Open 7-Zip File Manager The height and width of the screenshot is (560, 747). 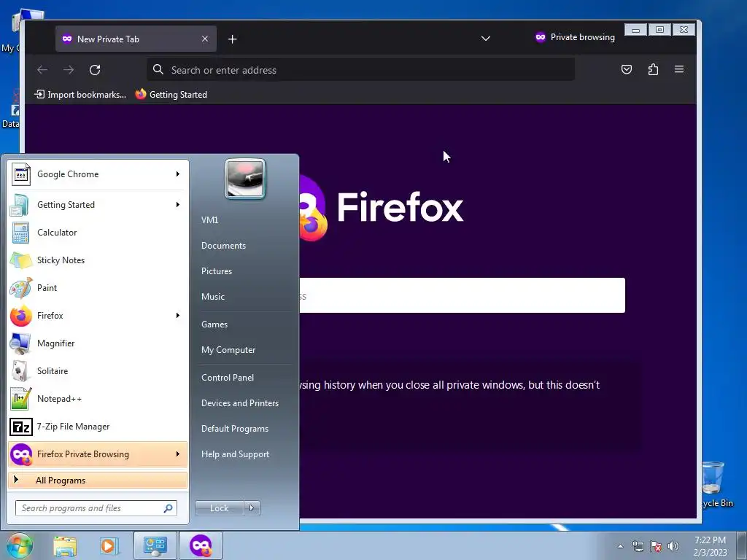98,427
